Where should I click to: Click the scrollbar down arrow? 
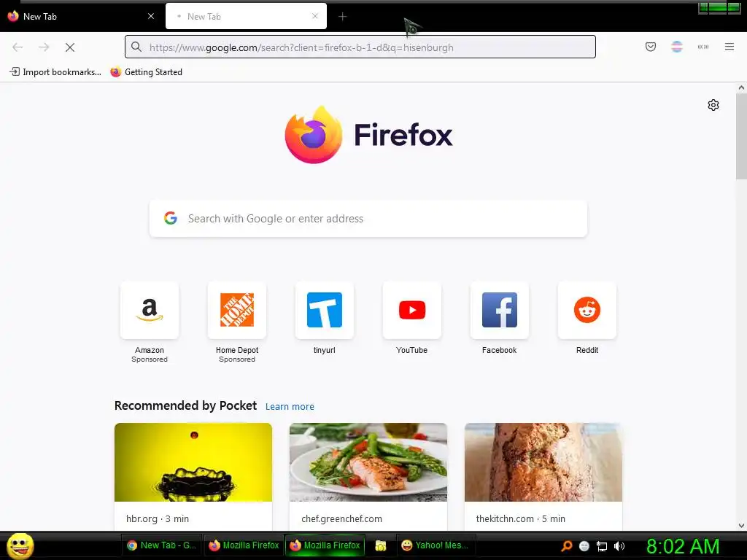(741, 526)
